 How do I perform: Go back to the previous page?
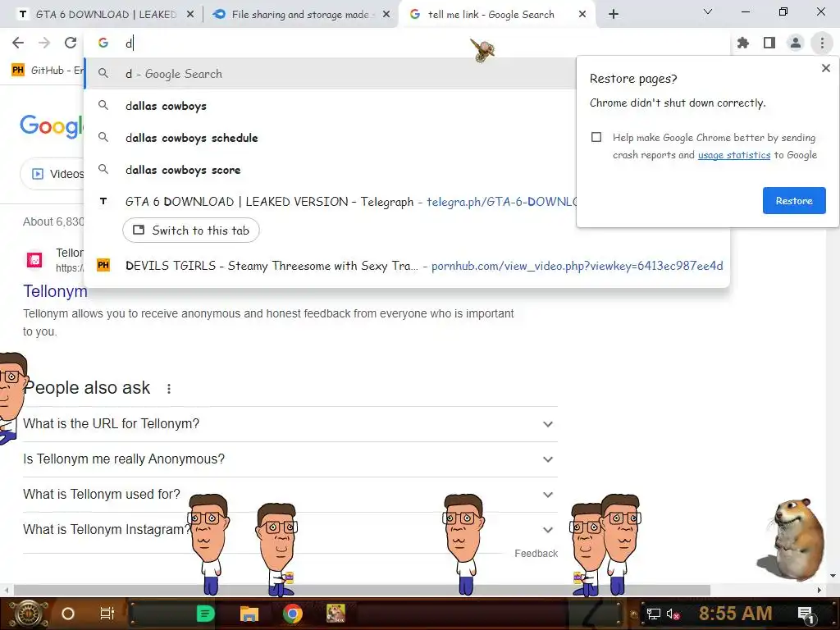pos(18,43)
